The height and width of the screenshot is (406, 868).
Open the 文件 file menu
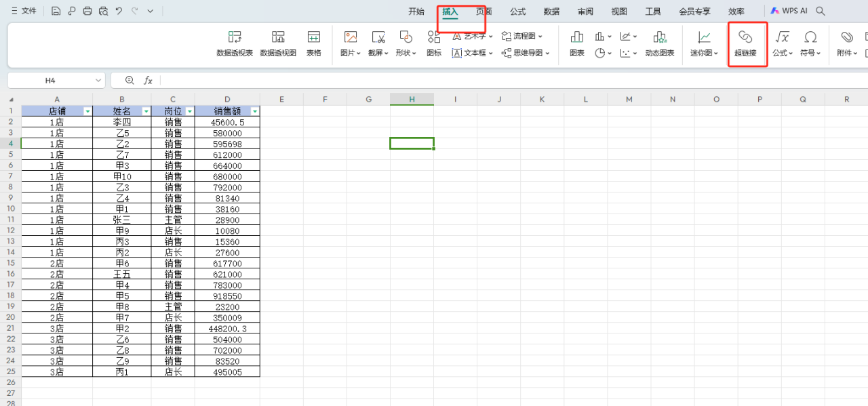[x=24, y=11]
